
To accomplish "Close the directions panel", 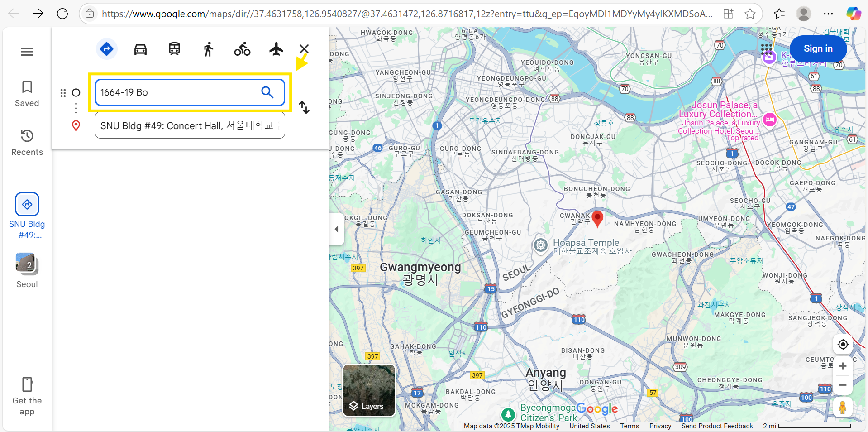I will [x=304, y=49].
